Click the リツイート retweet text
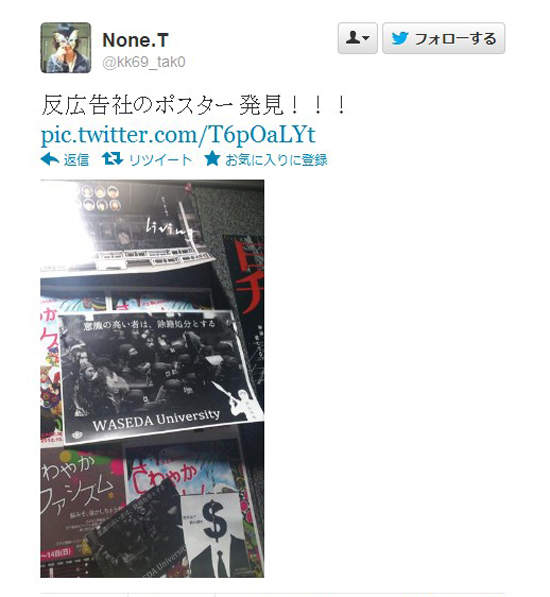This screenshot has height=597, width=550. point(160,160)
